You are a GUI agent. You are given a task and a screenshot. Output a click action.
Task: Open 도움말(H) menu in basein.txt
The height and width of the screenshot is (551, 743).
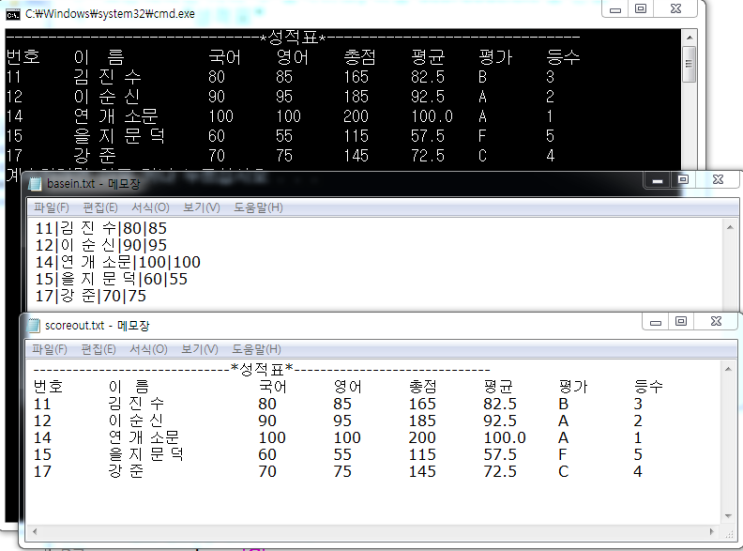258,208
